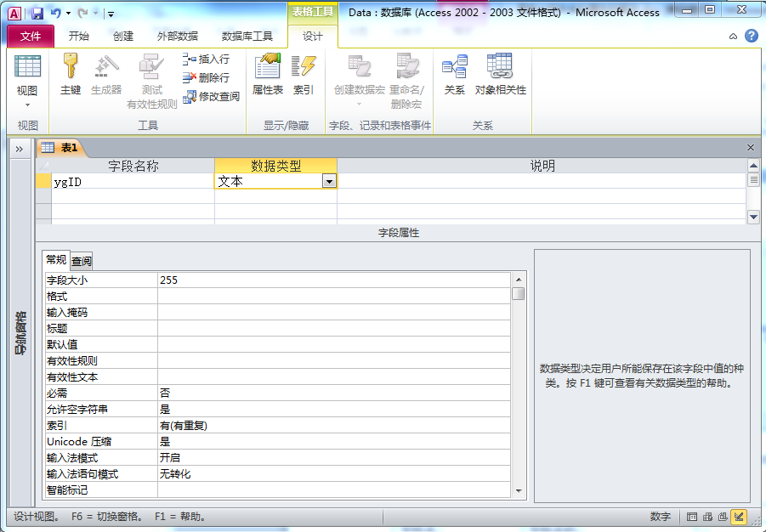Click the 数据类型 column header
The image size is (766, 532).
click(x=276, y=166)
